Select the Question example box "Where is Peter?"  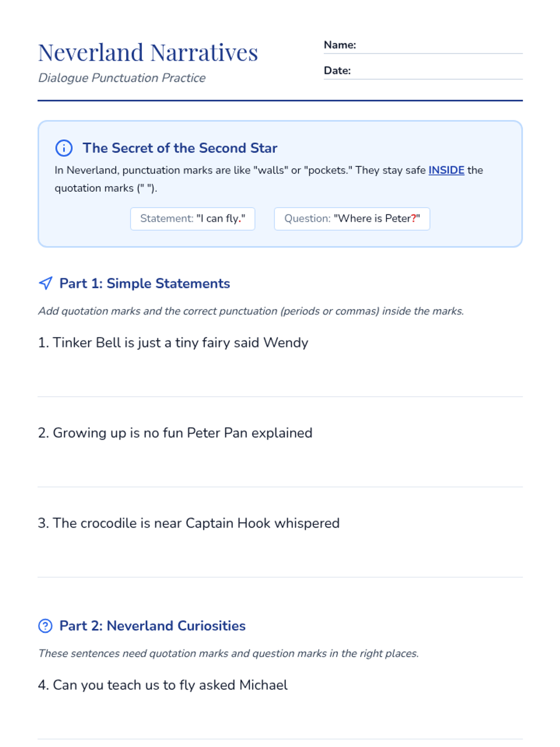(x=352, y=218)
